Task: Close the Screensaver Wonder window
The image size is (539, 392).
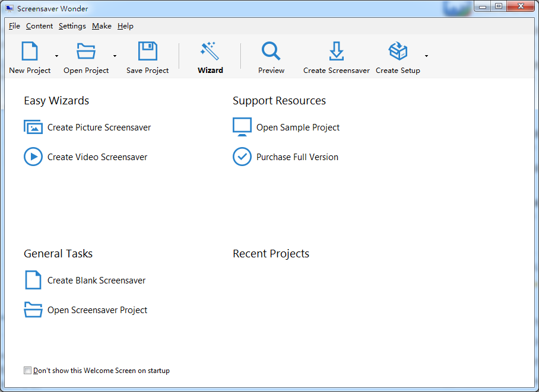Action: [x=521, y=6]
